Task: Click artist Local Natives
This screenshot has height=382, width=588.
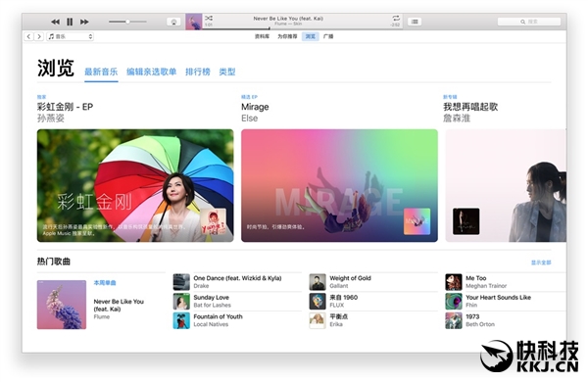Action: pyautogui.click(x=211, y=324)
